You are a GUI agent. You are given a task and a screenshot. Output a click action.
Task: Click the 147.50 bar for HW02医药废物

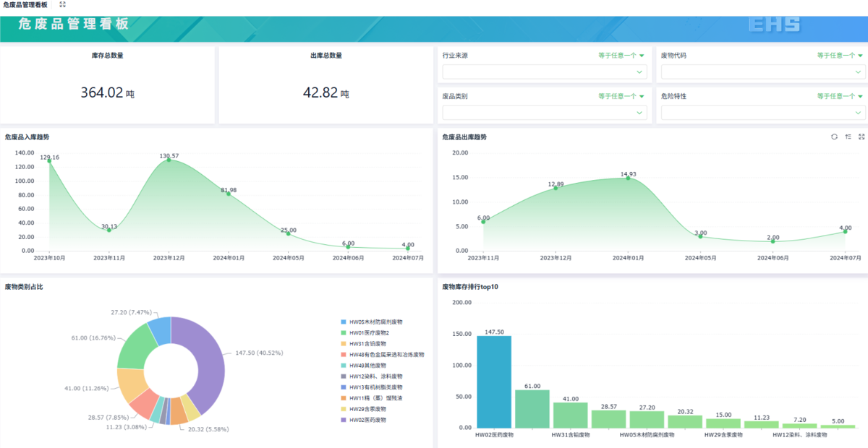493,382
